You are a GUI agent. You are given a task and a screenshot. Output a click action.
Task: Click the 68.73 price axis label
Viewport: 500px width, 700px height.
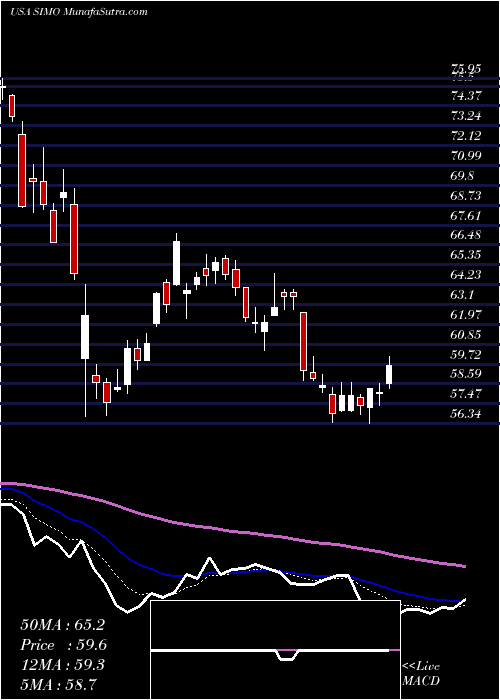tap(466, 196)
